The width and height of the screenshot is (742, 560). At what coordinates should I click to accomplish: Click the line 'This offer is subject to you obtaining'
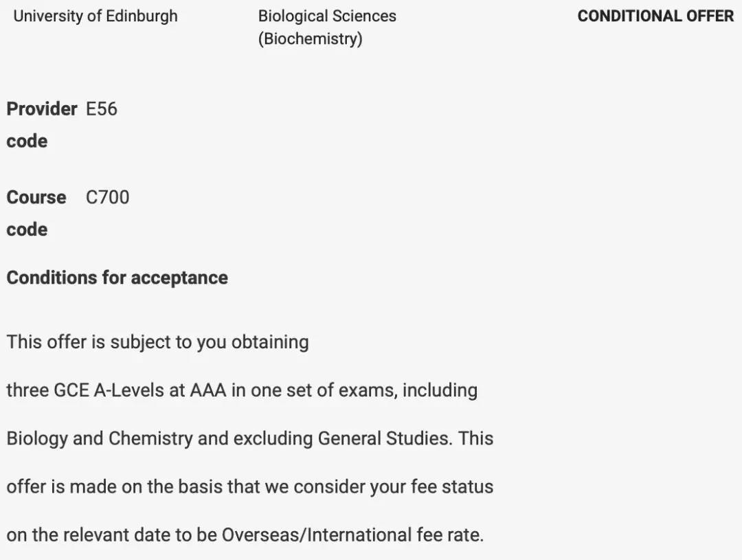(157, 342)
